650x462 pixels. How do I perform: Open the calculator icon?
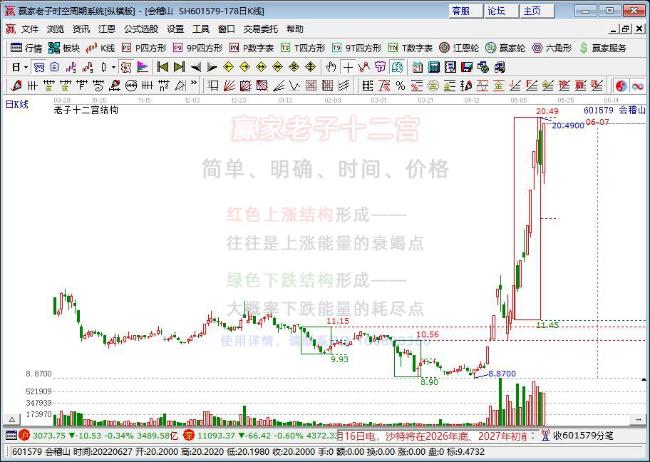point(434,67)
